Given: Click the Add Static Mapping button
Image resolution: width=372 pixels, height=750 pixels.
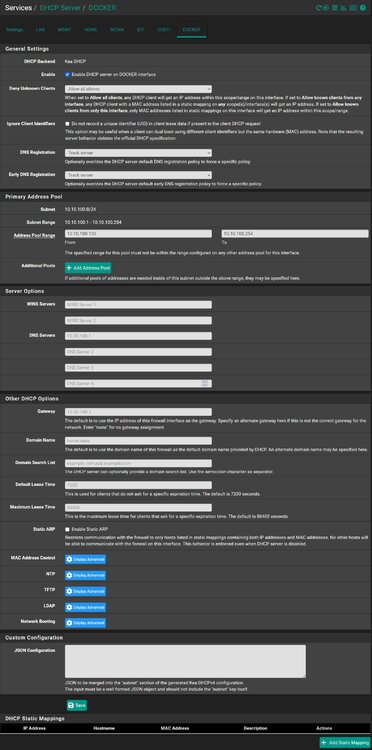Looking at the screenshot, I should pyautogui.click(x=345, y=742).
